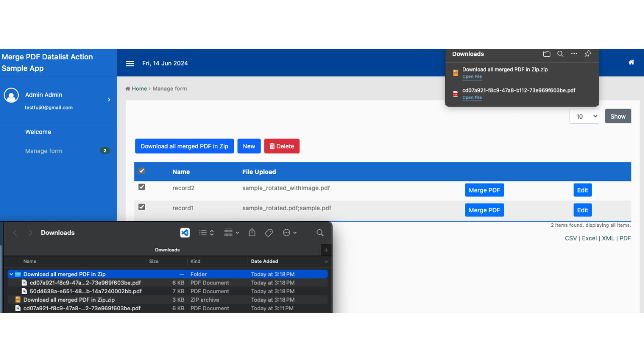Go to the home icon in the header
Image resolution: width=644 pixels, height=362 pixels.
pos(631,62)
